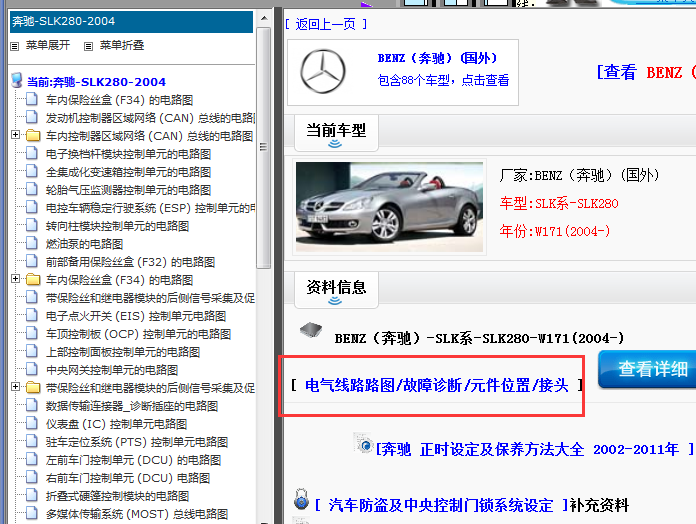Click document icon beside 电子点火开关 (EIS)
Image resolution: width=696 pixels, height=524 pixels.
(32, 315)
